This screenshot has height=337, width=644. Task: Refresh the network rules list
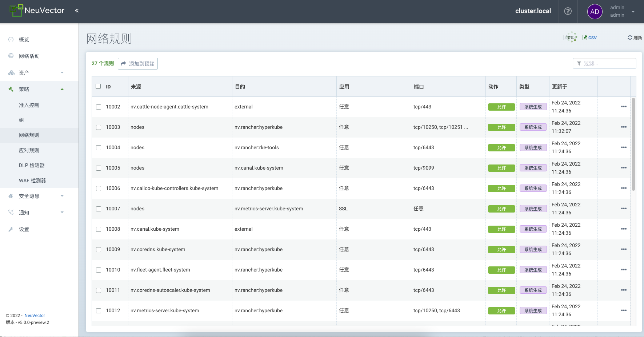(x=635, y=37)
